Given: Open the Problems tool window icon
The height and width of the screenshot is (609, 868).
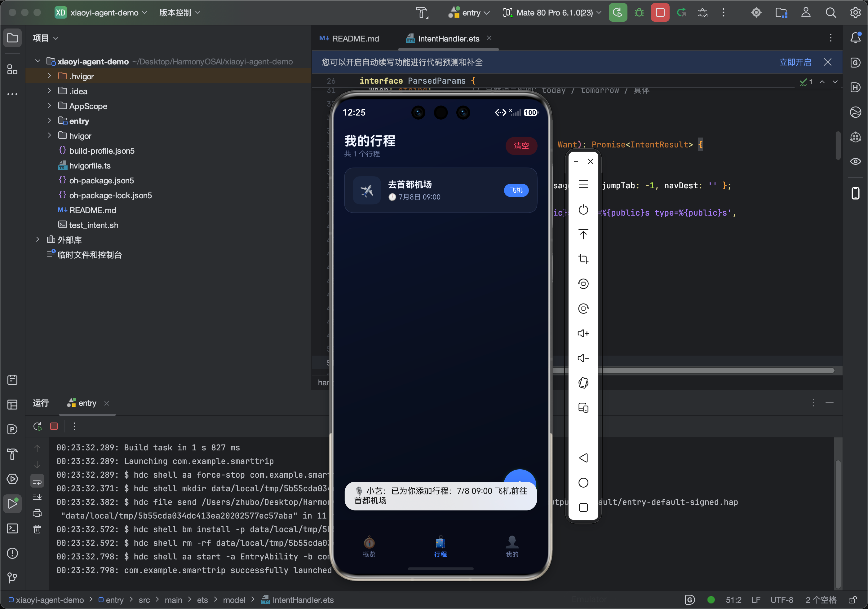Looking at the screenshot, I should click(12, 553).
